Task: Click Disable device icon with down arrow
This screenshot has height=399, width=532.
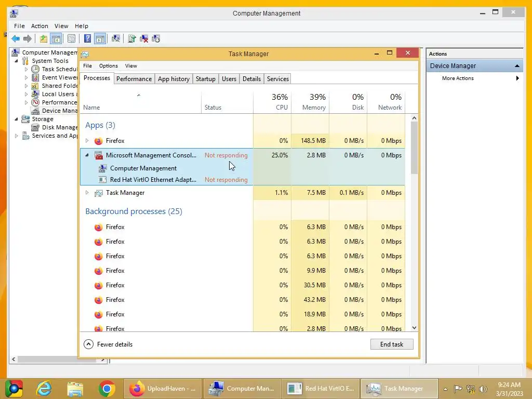Action: coord(156,38)
